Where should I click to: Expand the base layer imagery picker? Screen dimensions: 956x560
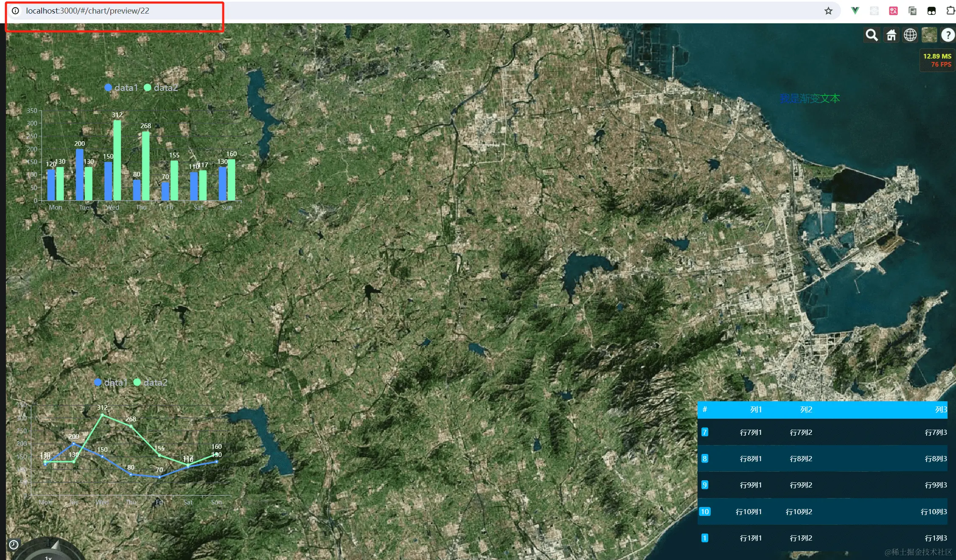[x=929, y=35]
